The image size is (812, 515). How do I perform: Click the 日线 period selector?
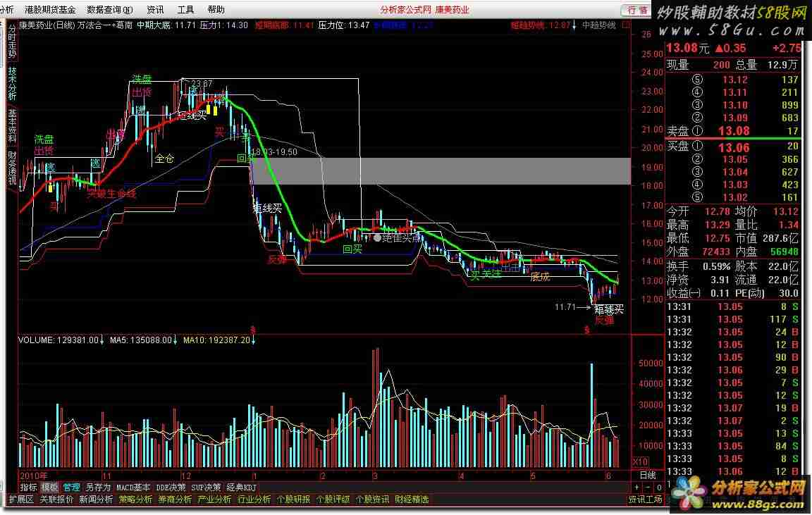(x=648, y=475)
